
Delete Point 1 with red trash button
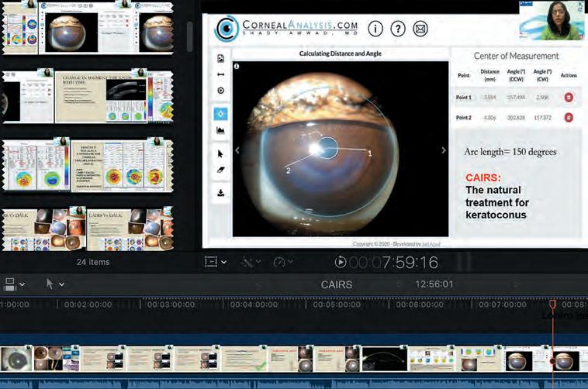click(569, 98)
